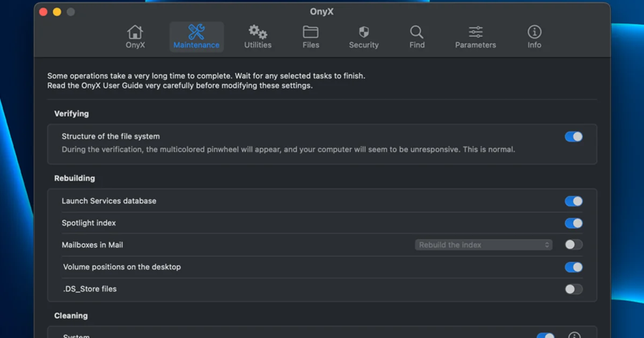Open the Files folder icon
The image size is (644, 338).
[311, 32]
